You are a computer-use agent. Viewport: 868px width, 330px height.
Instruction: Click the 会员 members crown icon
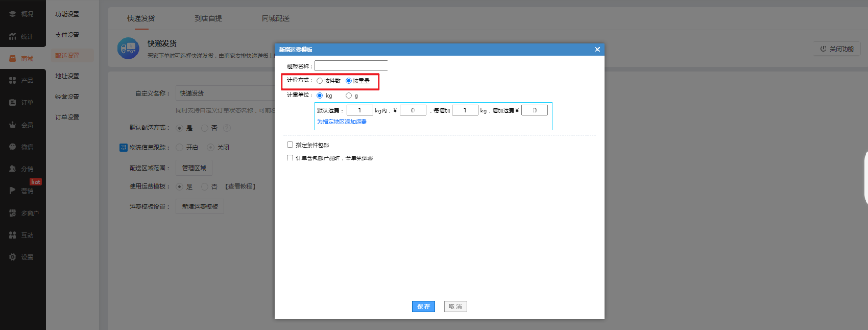(13, 125)
